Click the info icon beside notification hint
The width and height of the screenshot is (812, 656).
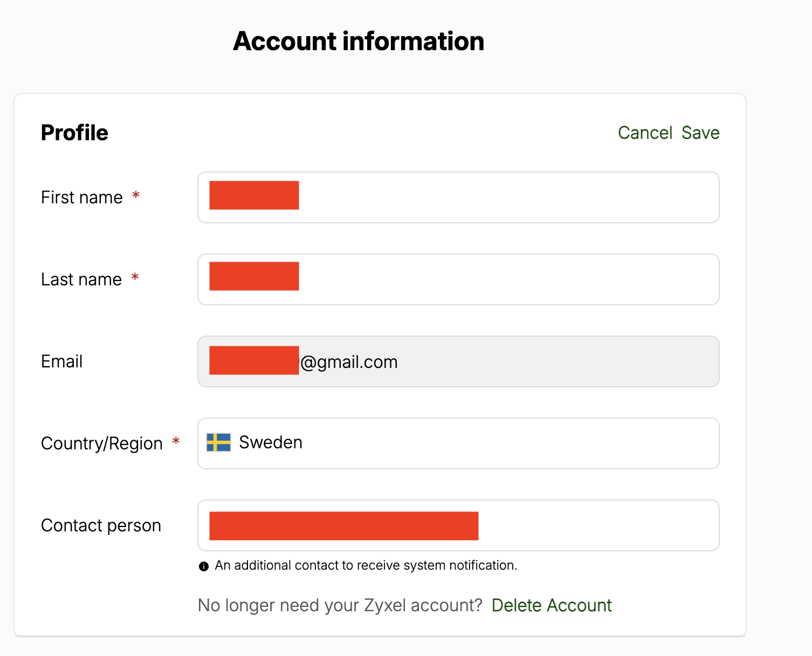204,566
